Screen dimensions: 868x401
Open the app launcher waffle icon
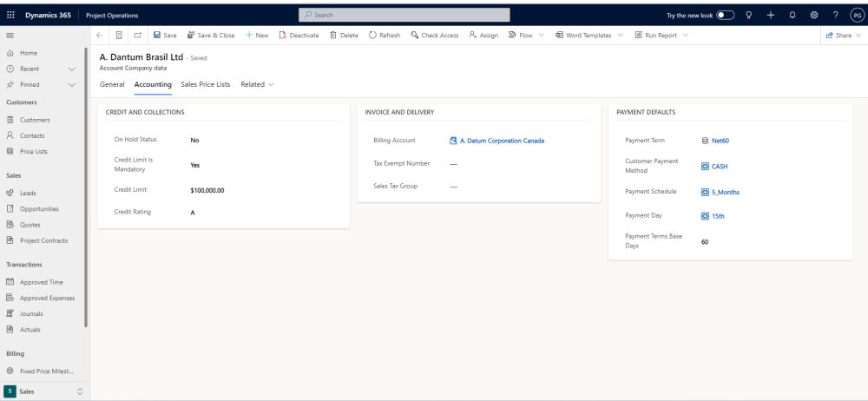coord(10,16)
